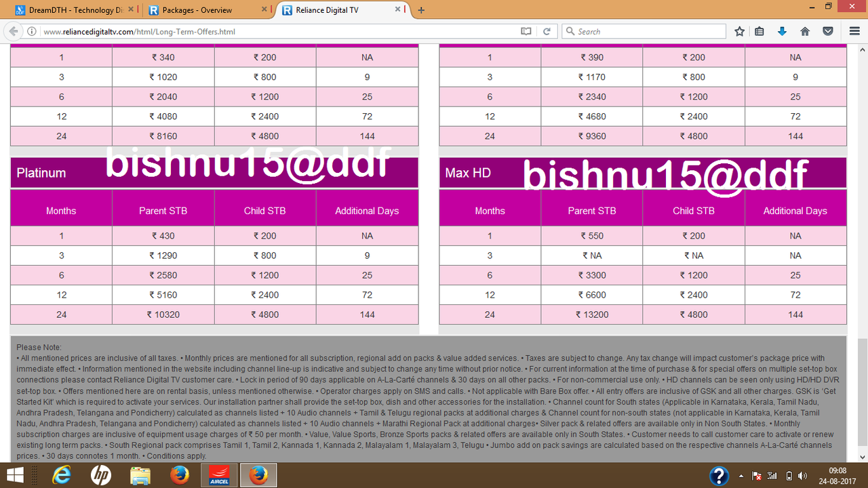Click the Max HD table heading
Image resolution: width=868 pixels, height=488 pixels.
coord(468,173)
